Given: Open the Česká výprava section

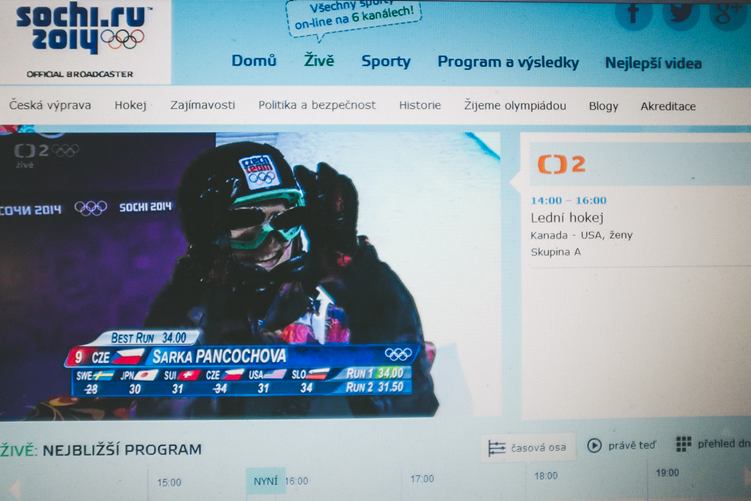Looking at the screenshot, I should 50,105.
